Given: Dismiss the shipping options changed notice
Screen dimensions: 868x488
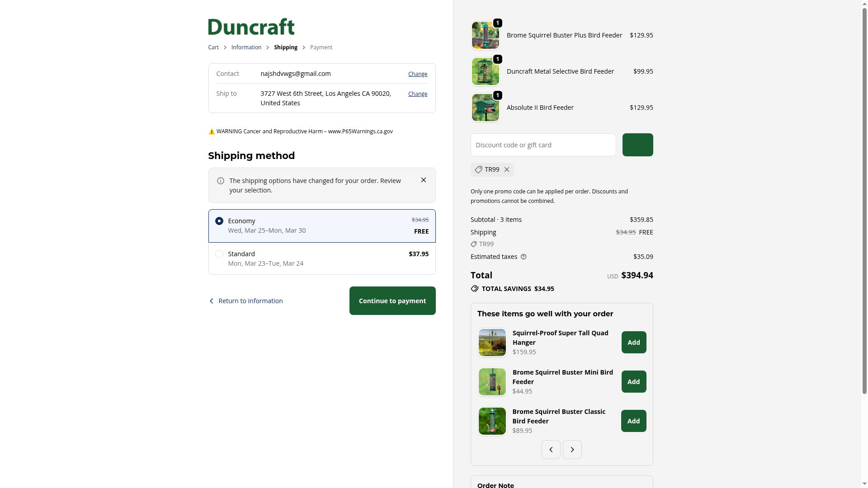Looking at the screenshot, I should [x=424, y=180].
